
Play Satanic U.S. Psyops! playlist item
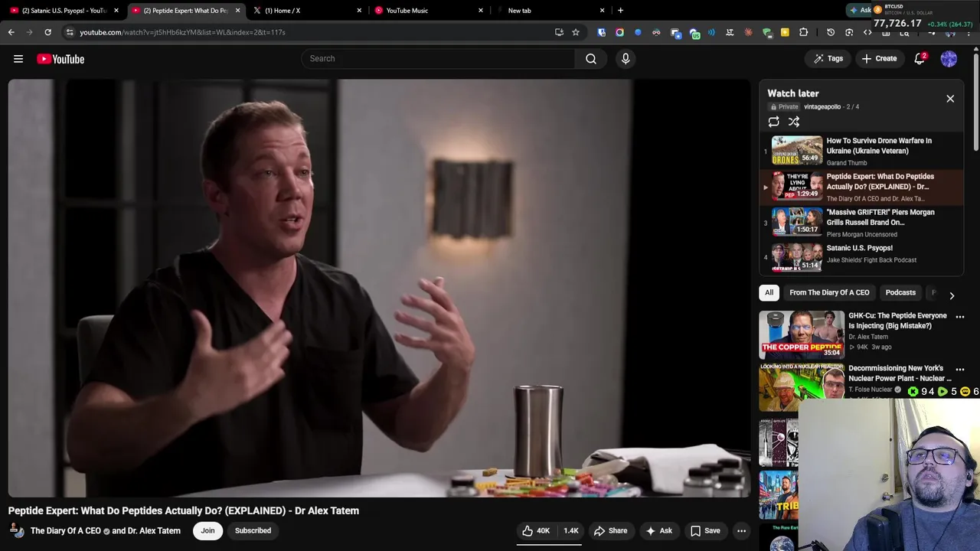[x=861, y=259]
